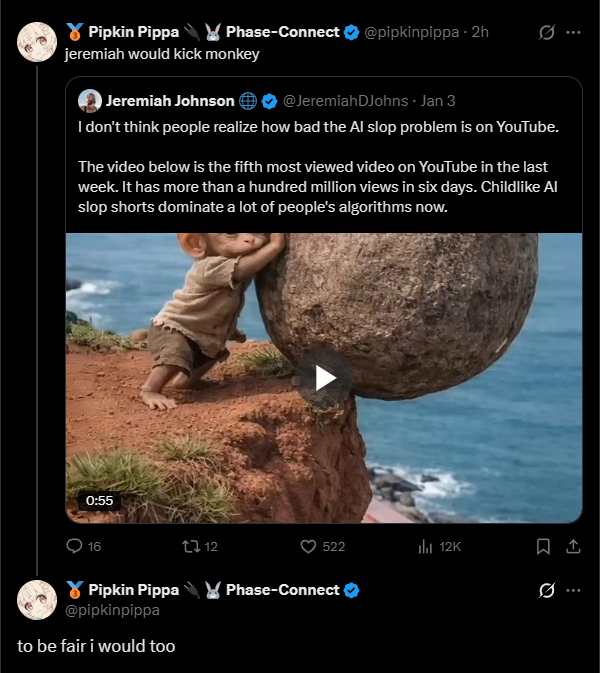Click Jeremiah Johnson's small profile picture
Screen dimensions: 600x673
click(90, 101)
